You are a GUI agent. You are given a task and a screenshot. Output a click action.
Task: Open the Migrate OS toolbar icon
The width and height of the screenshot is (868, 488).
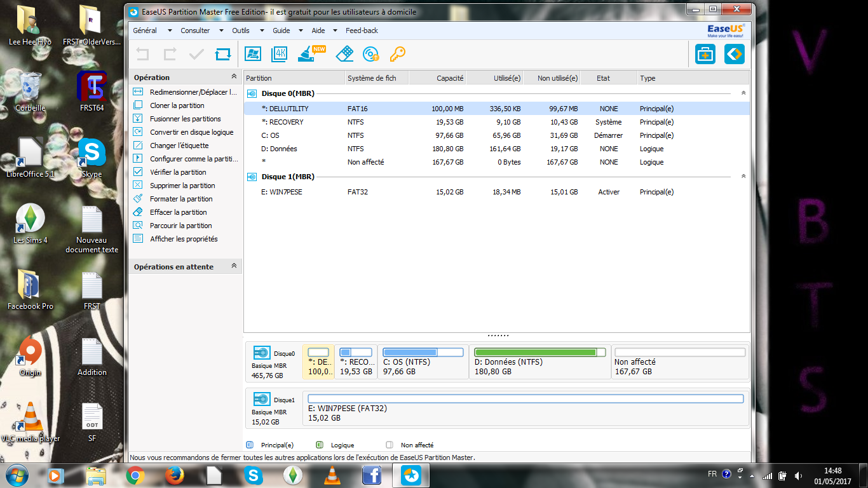point(253,55)
